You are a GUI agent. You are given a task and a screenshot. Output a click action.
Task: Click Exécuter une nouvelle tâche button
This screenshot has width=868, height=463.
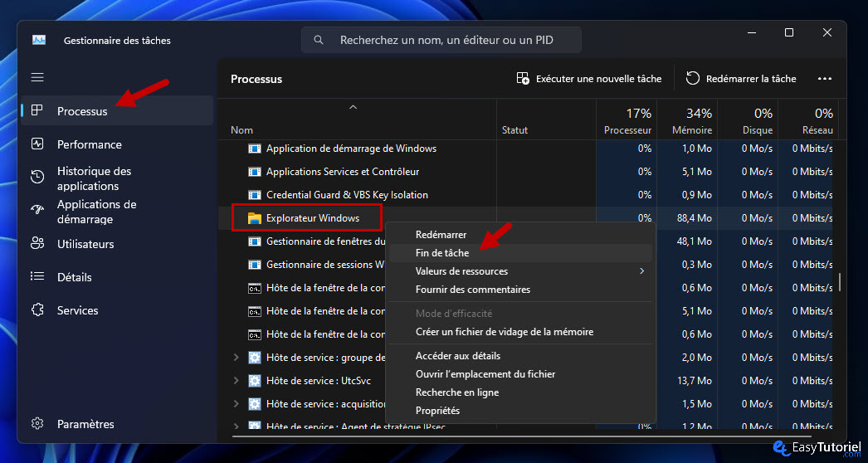(x=589, y=79)
